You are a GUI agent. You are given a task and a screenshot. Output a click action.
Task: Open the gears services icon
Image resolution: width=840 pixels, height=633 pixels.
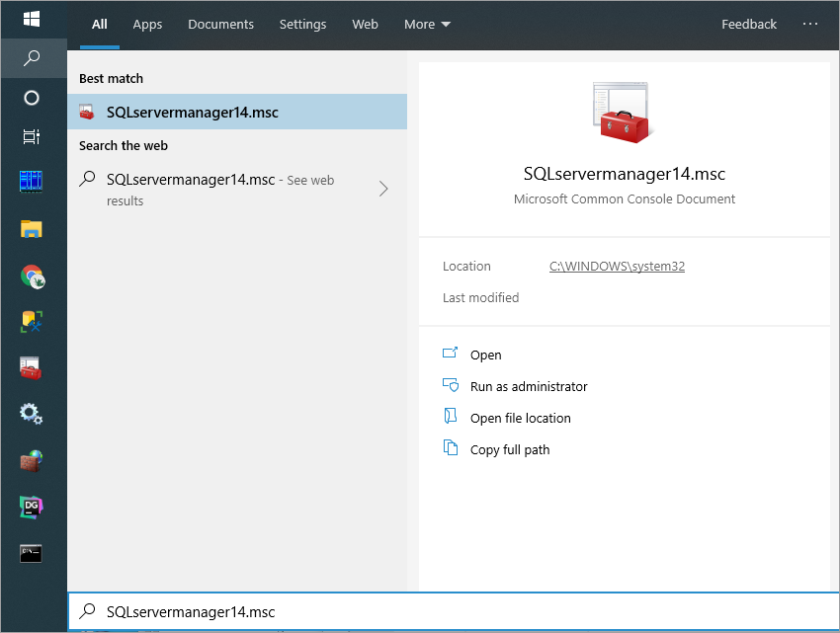31,414
